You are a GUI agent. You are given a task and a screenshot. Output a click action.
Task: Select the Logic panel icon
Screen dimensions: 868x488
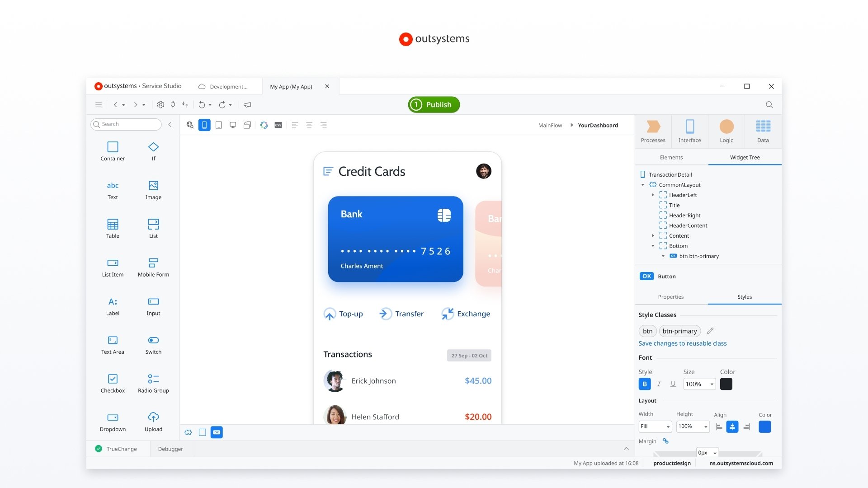tap(726, 131)
